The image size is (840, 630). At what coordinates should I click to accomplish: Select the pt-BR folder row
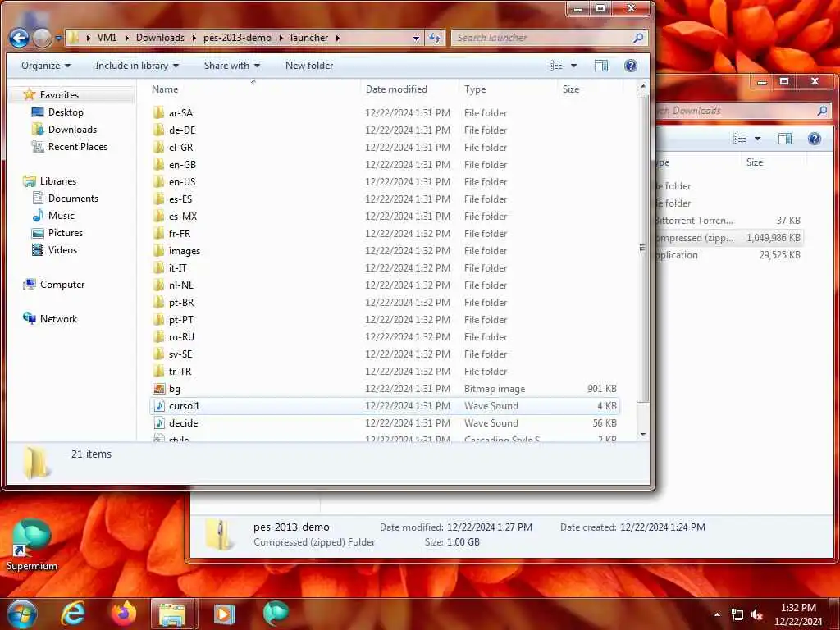(x=385, y=302)
